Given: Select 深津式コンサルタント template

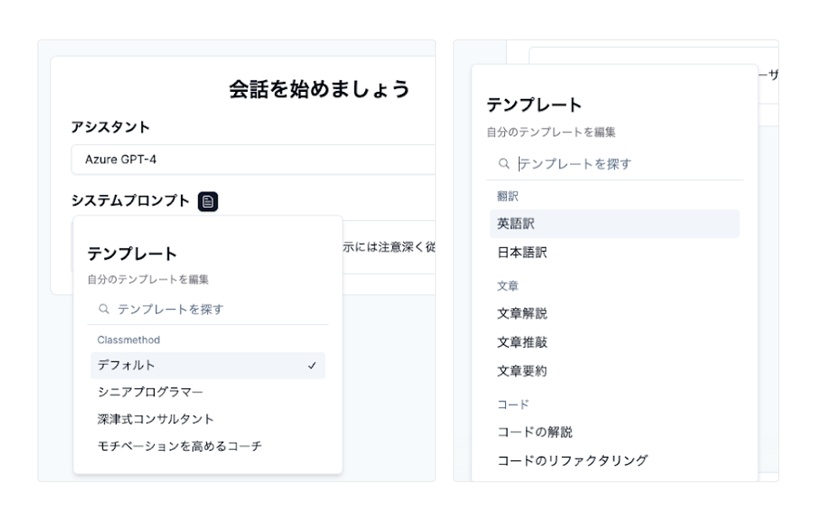Looking at the screenshot, I should click(x=156, y=419).
